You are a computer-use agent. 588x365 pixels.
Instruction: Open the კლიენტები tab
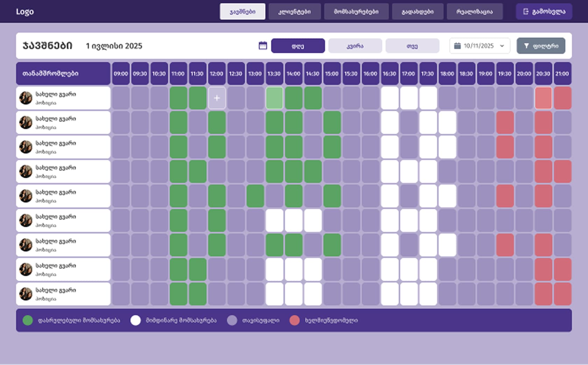point(294,12)
